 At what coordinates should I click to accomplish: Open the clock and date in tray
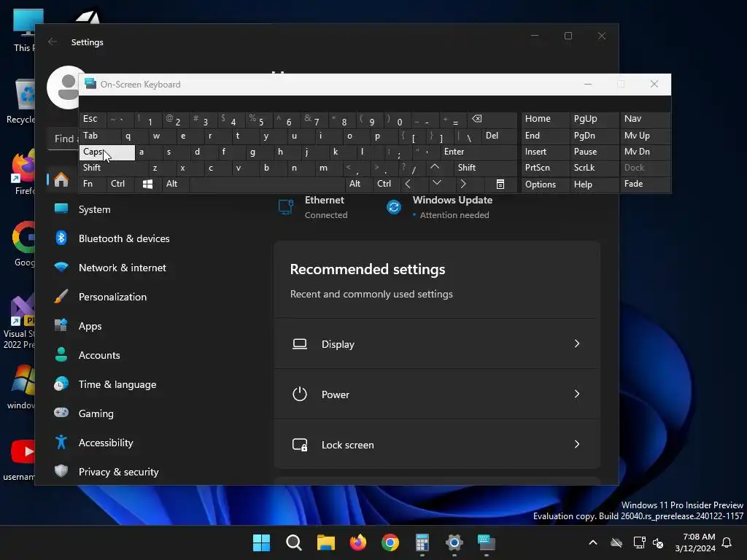click(x=696, y=542)
